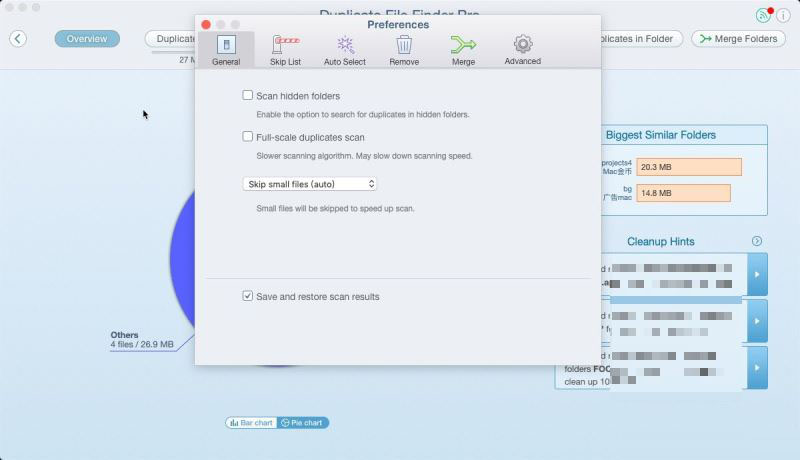Switch to Bar chart view
The width and height of the screenshot is (800, 460).
coord(251,423)
